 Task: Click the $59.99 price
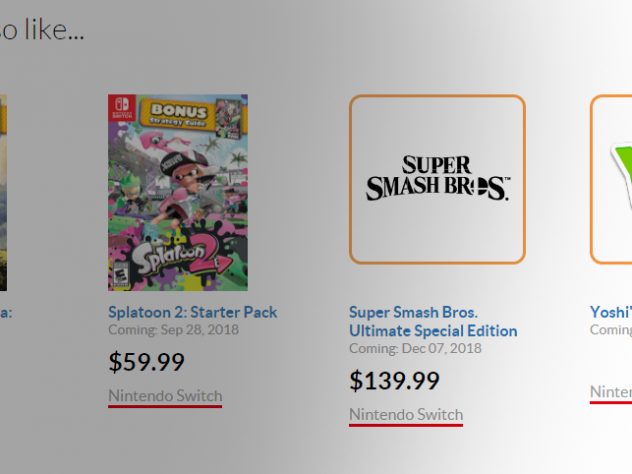click(x=147, y=362)
